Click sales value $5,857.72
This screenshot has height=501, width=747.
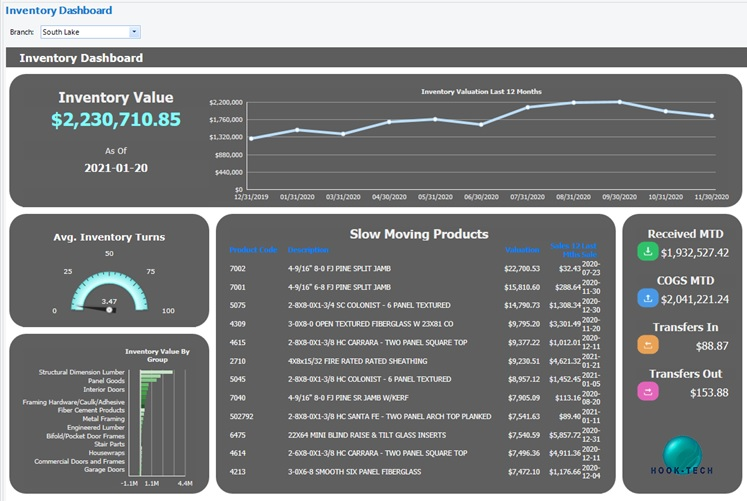(565, 435)
